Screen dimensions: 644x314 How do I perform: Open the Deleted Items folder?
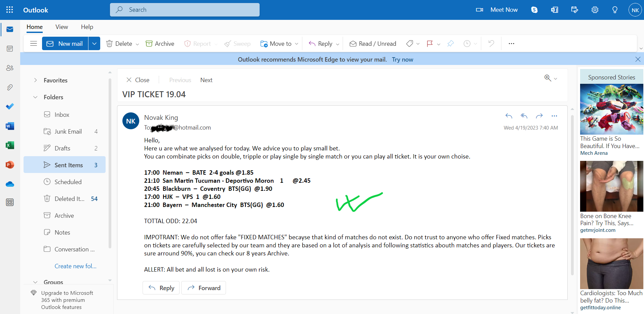point(65,199)
